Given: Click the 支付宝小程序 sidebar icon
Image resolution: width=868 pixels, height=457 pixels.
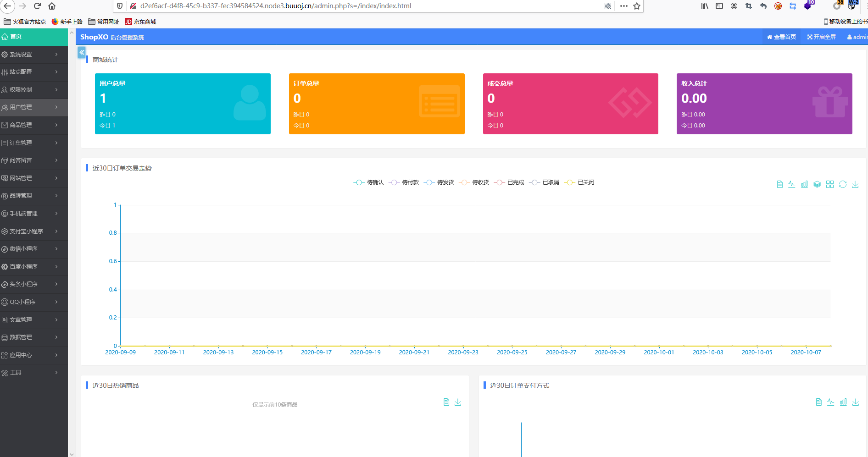Looking at the screenshot, I should (x=5, y=231).
